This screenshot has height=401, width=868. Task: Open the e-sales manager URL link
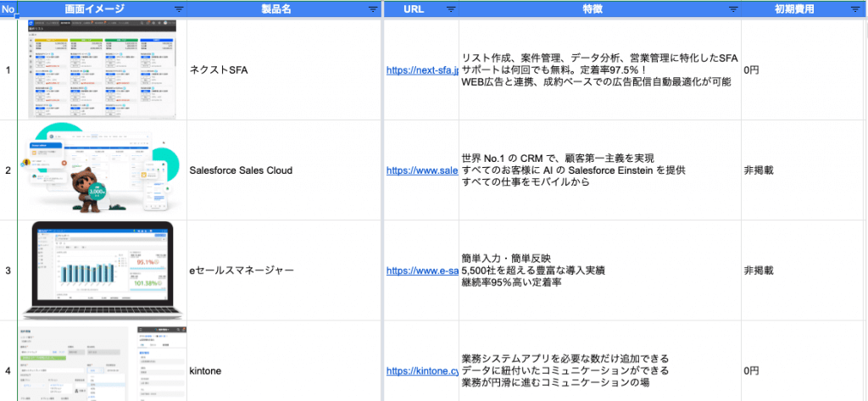[x=422, y=270]
